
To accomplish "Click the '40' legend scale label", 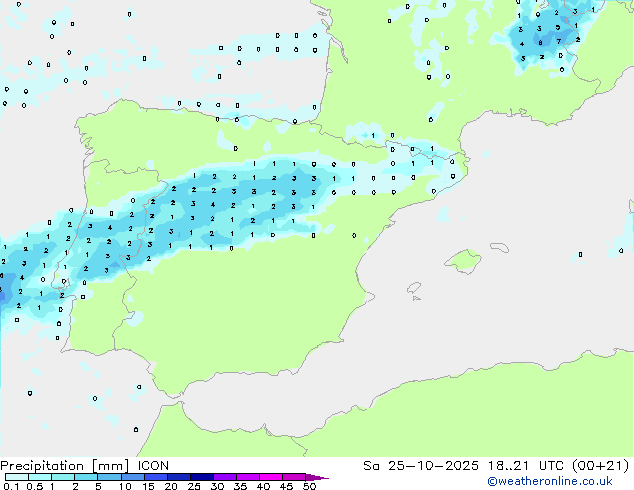I will coord(263,486).
